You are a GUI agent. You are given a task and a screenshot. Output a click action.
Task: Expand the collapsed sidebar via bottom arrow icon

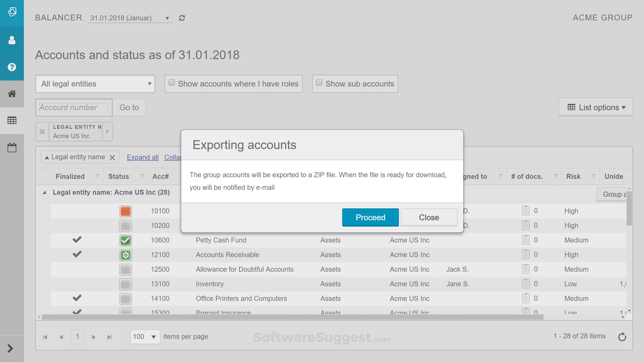11,348
